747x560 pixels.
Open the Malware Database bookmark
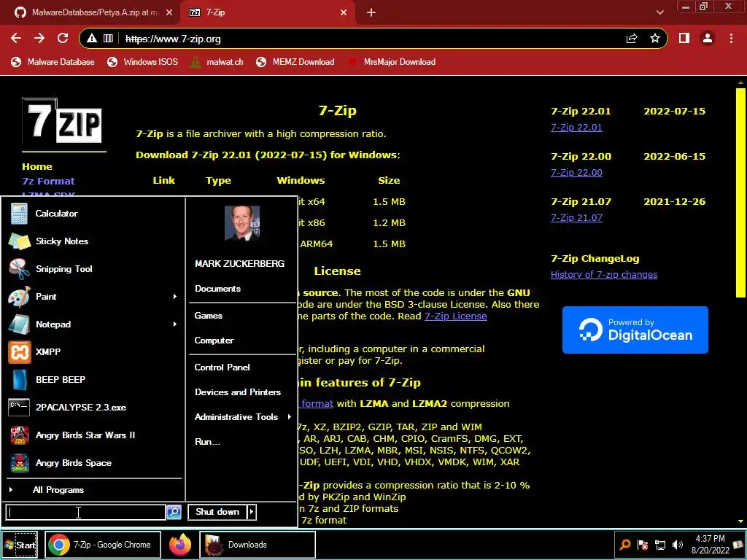coord(53,62)
